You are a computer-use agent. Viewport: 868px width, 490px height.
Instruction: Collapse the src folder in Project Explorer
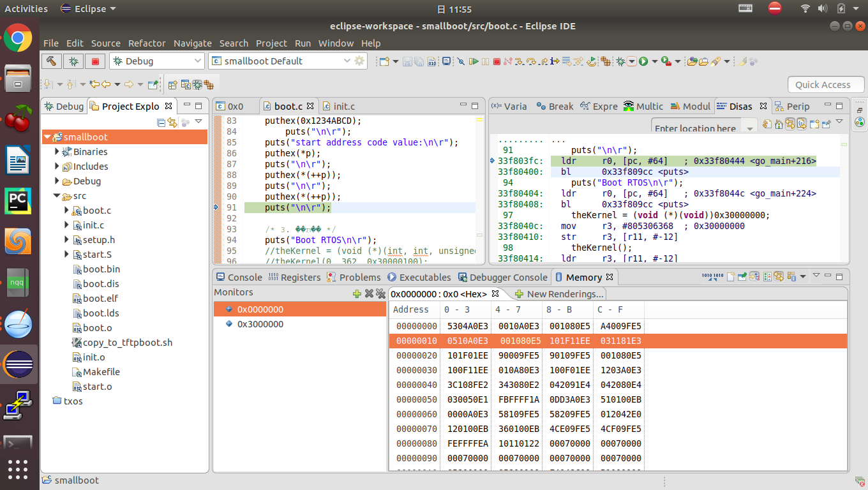click(x=57, y=196)
